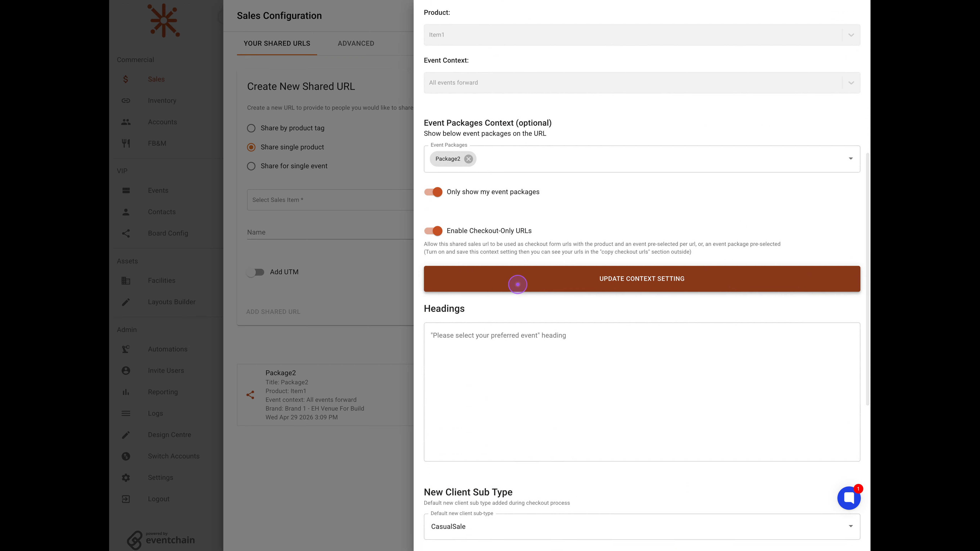This screenshot has width=980, height=551.
Task: Click the ADD SHARED URL button
Action: click(x=273, y=312)
